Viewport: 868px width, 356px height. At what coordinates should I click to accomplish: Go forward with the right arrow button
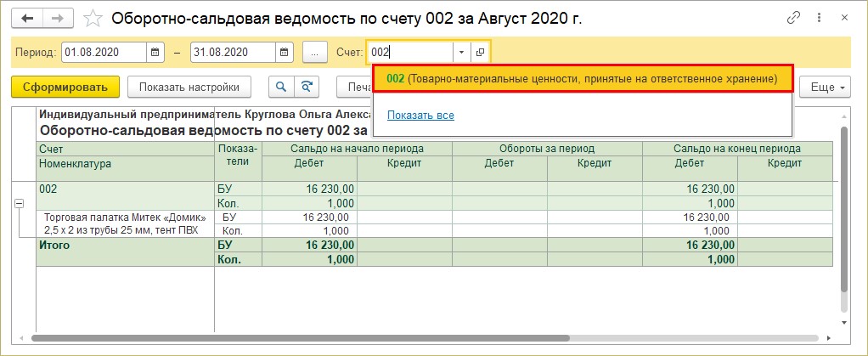point(56,19)
